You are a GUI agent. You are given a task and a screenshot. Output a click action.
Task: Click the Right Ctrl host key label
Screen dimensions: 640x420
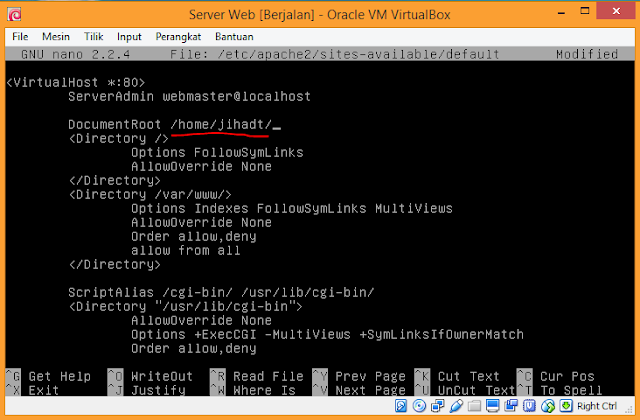pos(596,406)
